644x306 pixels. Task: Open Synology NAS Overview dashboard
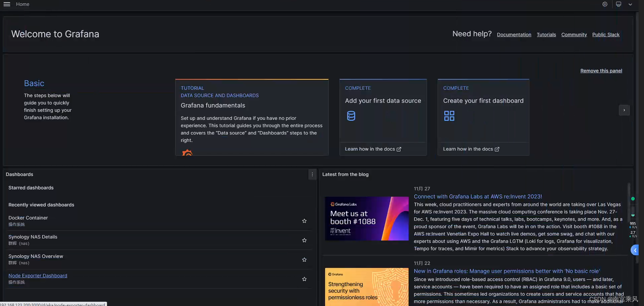coord(36,256)
